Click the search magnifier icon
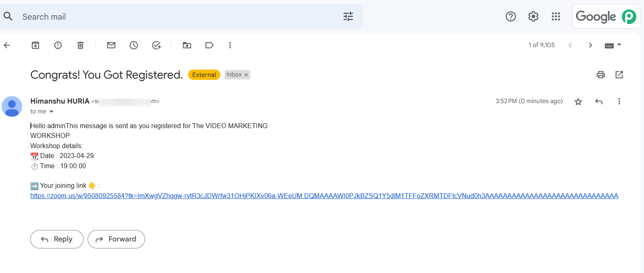Viewport: 644px width, 273px height. (8, 16)
